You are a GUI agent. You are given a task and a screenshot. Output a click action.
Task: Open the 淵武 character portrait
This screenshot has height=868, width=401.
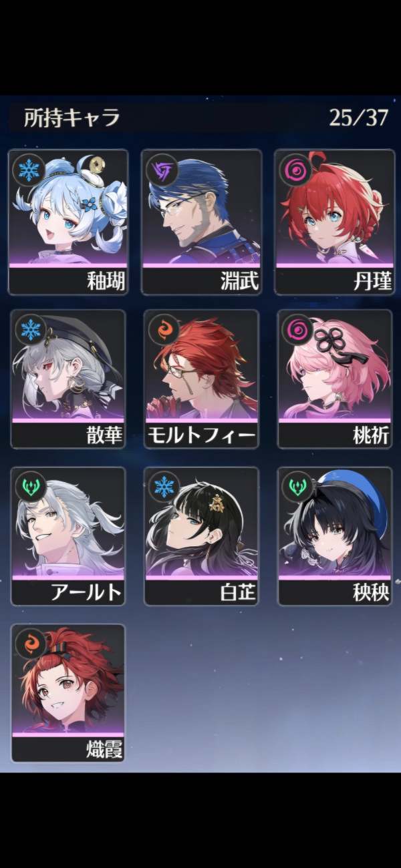pos(201,208)
